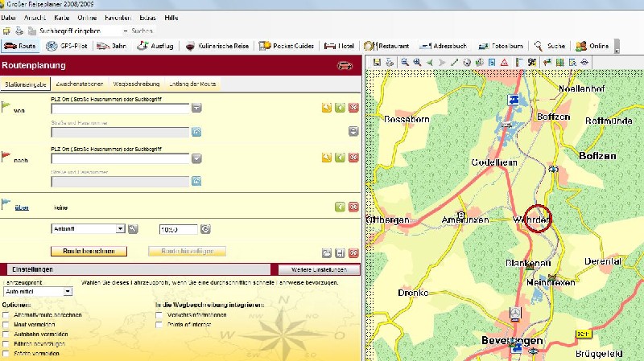Click the print map icon
644x361 pixels.
click(389, 62)
